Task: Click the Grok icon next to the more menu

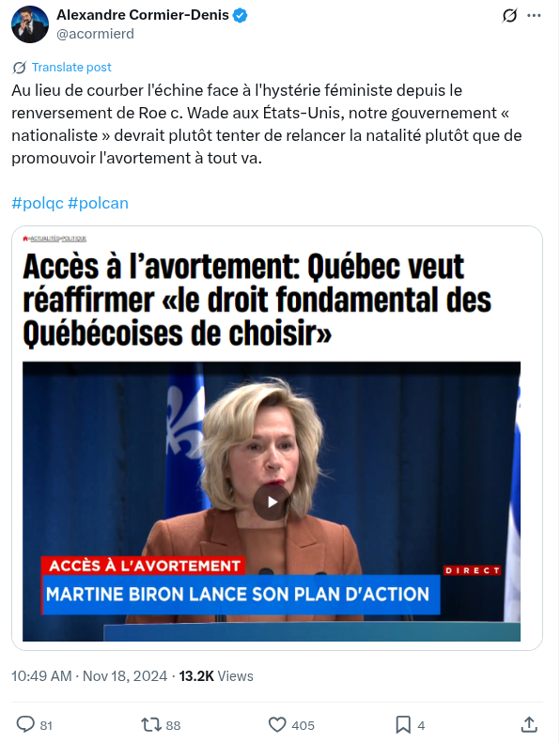Action: [x=510, y=16]
